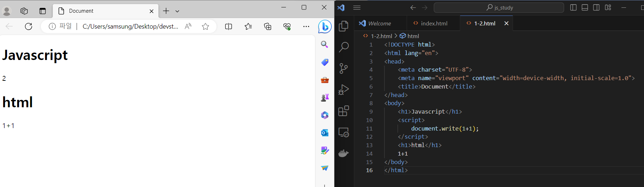Toggle the bottom panel layout

(585, 7)
